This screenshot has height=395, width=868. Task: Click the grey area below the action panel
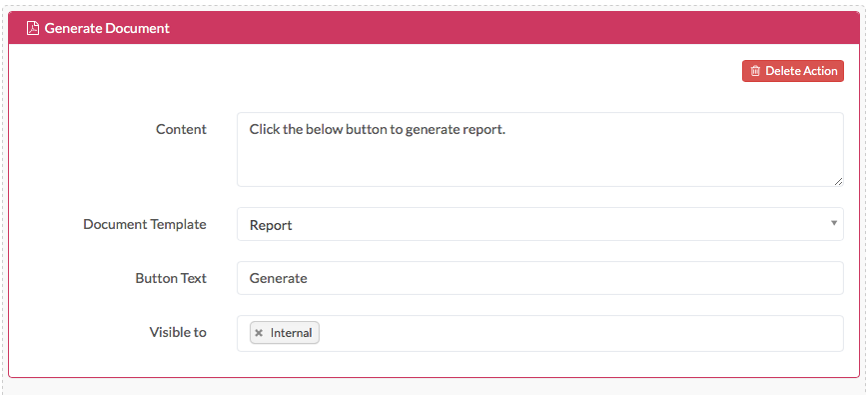(434, 387)
